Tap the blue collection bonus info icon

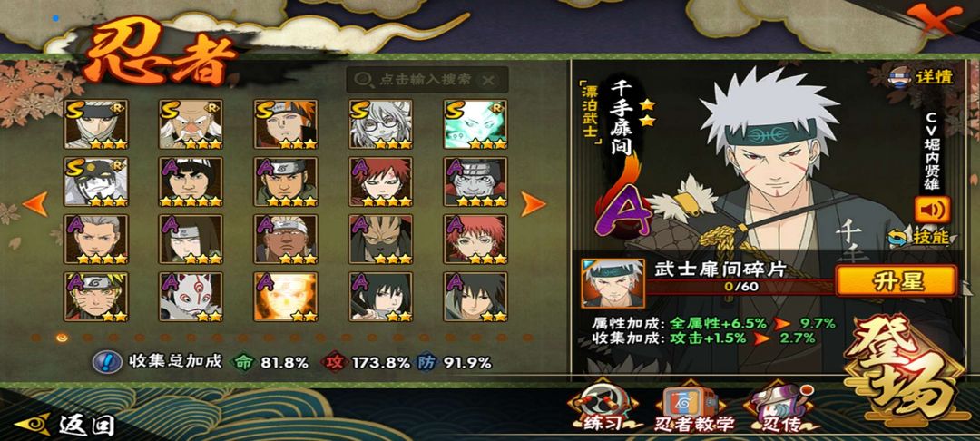pos(107,361)
